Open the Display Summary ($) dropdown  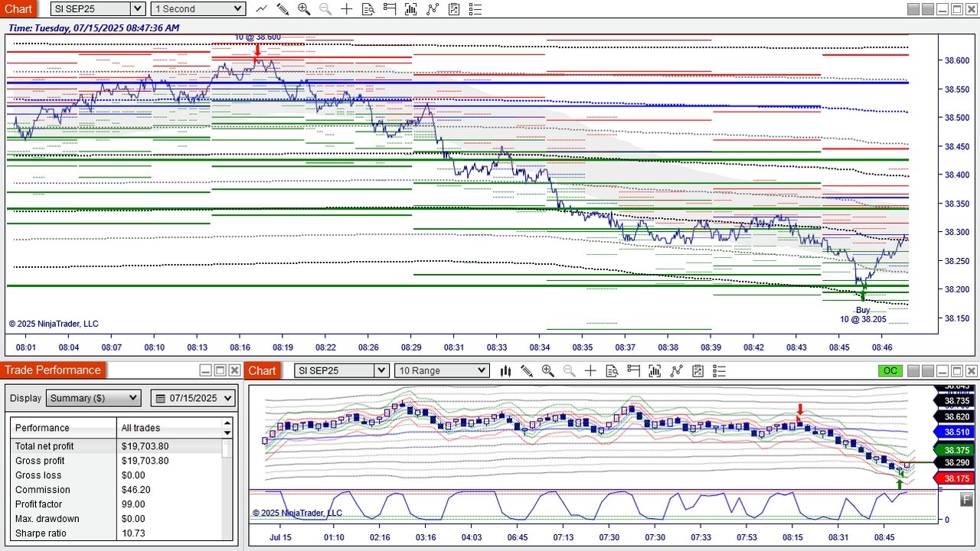tap(93, 398)
